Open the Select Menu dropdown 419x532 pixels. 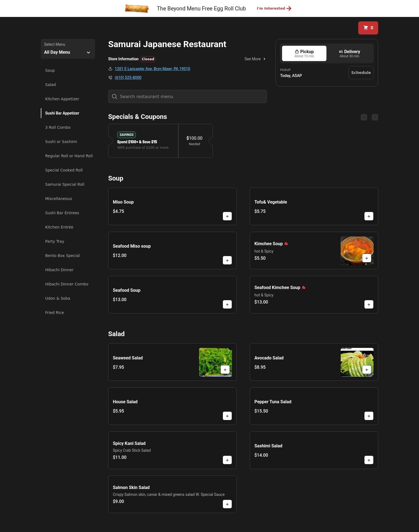pyautogui.click(x=68, y=49)
